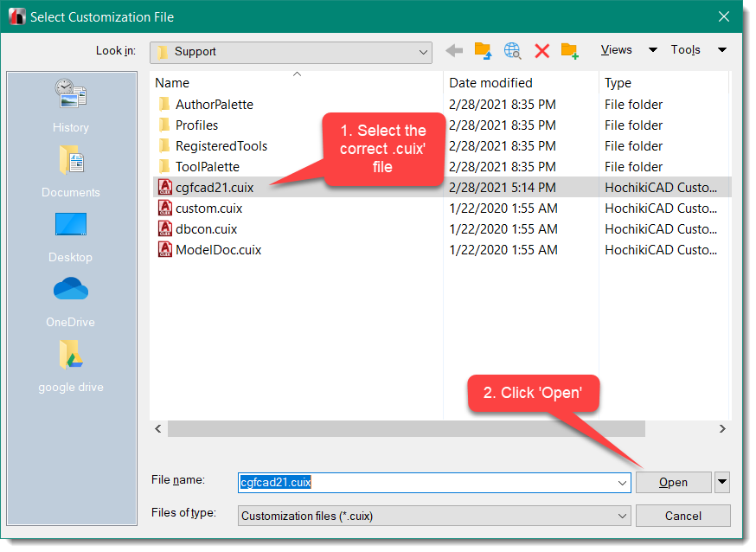The width and height of the screenshot is (756, 552).
Task: Sort by the Type column header
Action: (x=663, y=83)
